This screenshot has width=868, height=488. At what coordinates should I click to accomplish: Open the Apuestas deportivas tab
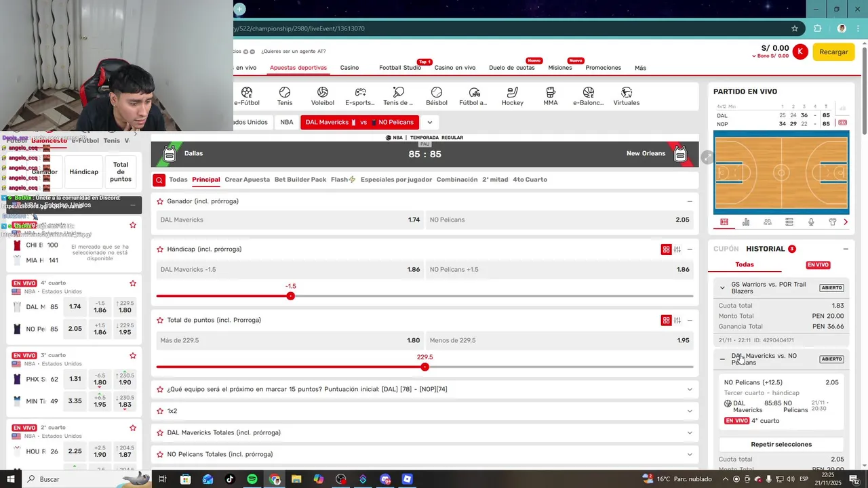point(298,68)
